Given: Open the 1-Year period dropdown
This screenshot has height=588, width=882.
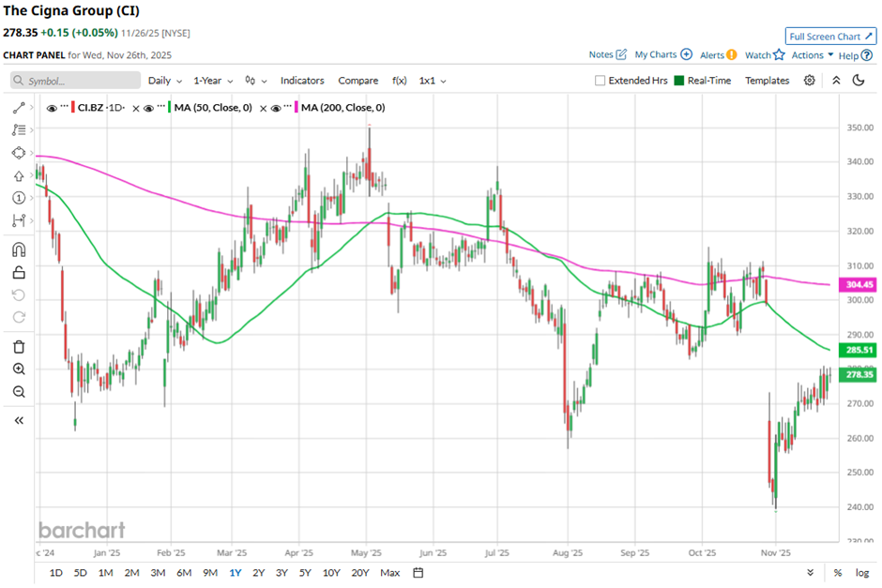Looking at the screenshot, I should click(x=213, y=81).
